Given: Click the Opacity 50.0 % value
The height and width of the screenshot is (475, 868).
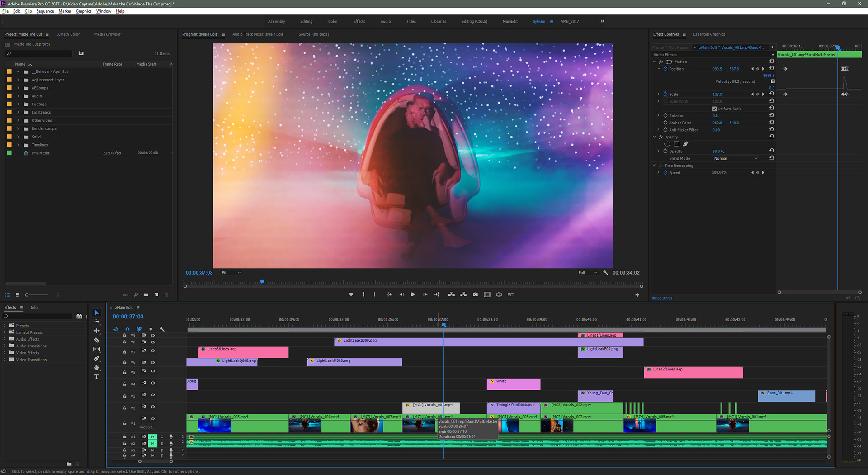Looking at the screenshot, I should [718, 152].
